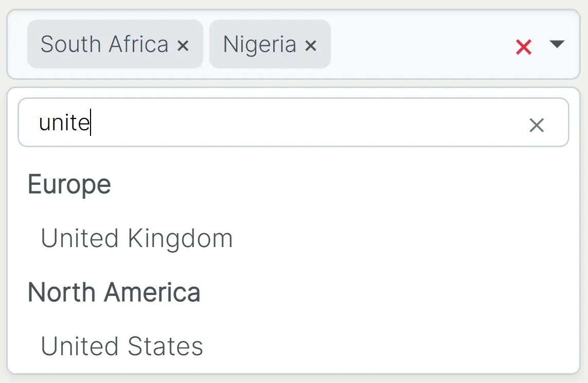Select United Kingdom from the list
This screenshot has height=383, width=588.
click(137, 238)
